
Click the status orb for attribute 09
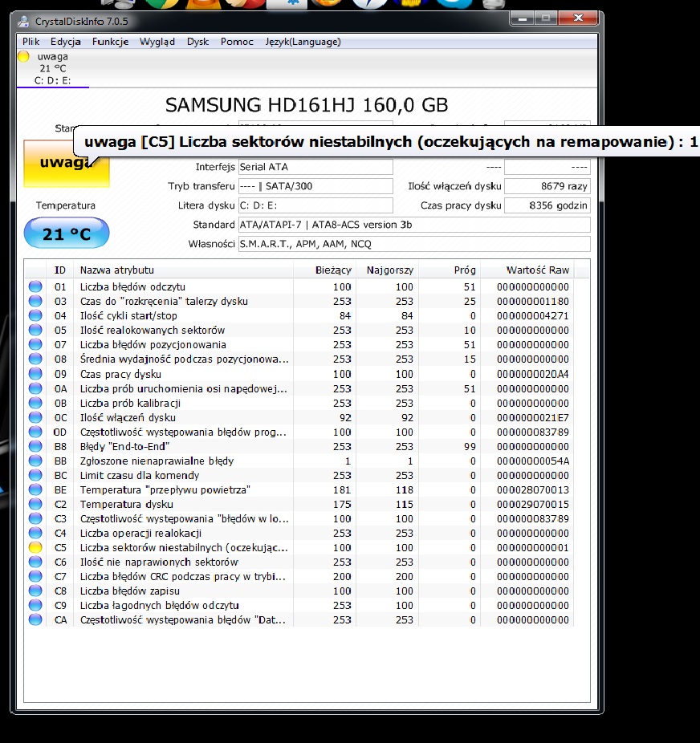pos(35,374)
